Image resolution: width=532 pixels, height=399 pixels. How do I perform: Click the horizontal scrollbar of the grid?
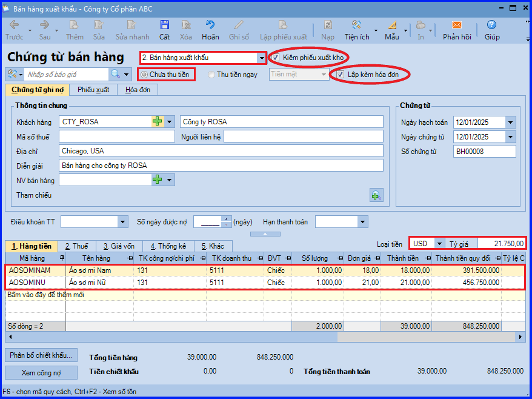[x=265, y=337]
